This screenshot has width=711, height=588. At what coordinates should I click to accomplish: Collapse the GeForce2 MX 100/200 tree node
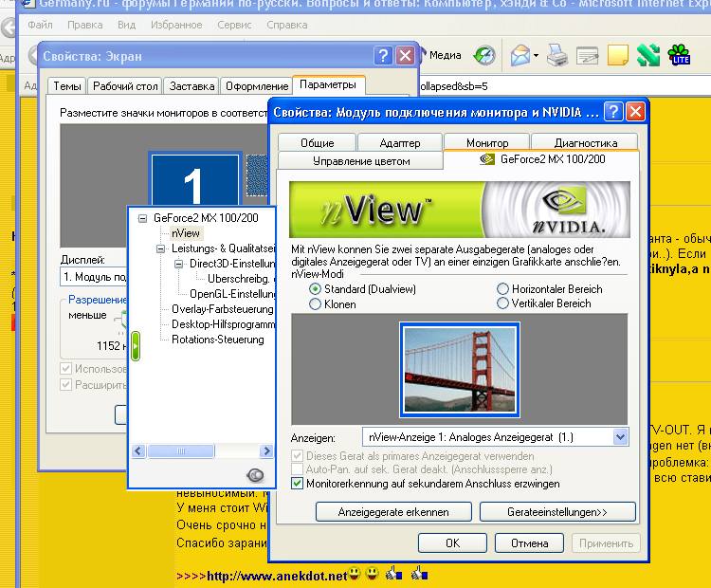tap(142, 218)
